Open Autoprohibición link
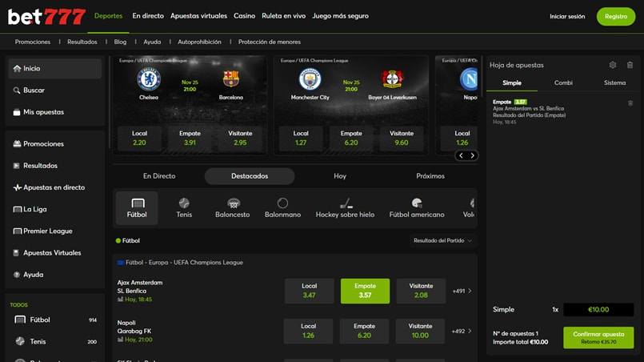This screenshot has height=362, width=644. tap(199, 42)
